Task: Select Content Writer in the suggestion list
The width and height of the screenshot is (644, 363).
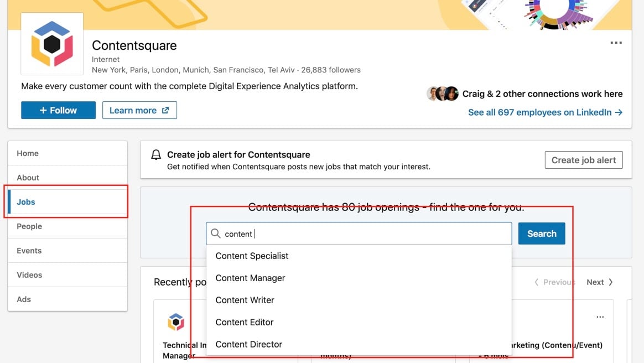Action: pyautogui.click(x=245, y=300)
